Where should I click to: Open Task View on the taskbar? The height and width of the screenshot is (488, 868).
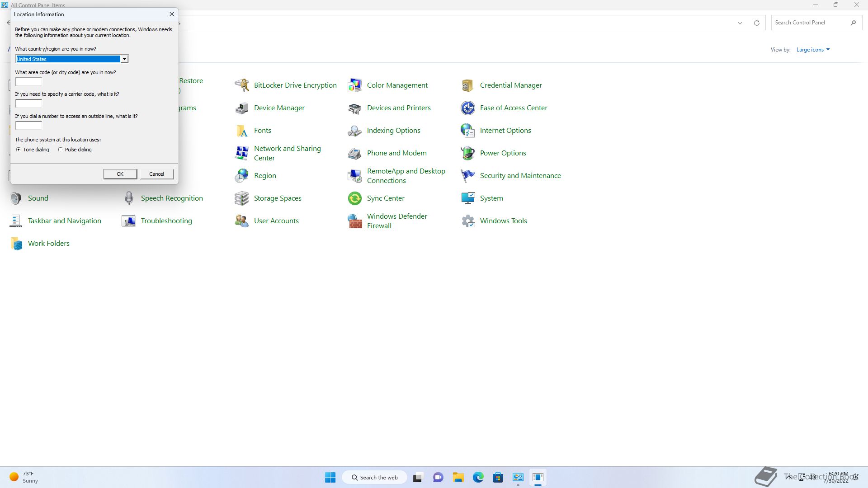point(418,477)
